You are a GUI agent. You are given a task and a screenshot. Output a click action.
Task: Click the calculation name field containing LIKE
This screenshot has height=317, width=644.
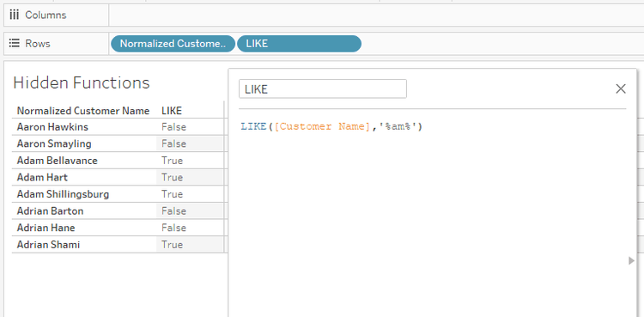322,89
